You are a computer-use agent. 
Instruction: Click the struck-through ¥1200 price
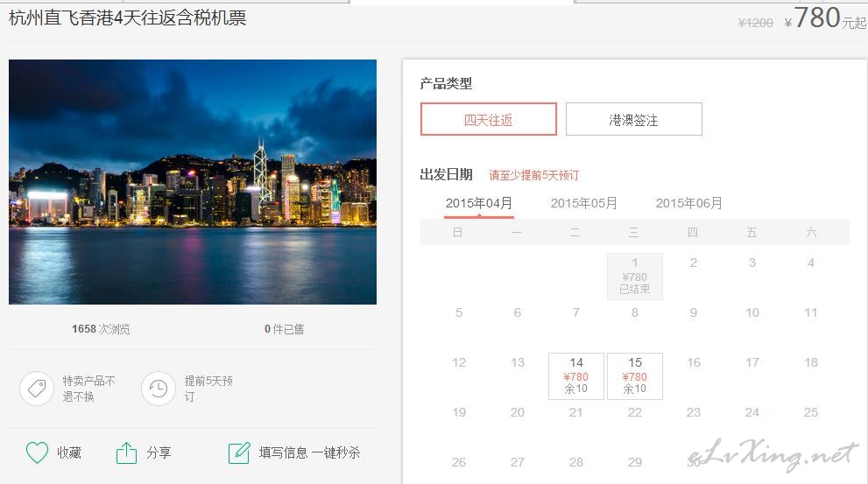756,23
